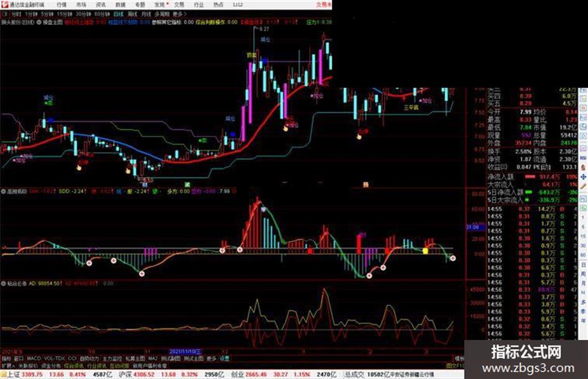Switch to 1分钟 period tab
Image resolution: width=588 pixels, height=379 pixels.
click(31, 14)
